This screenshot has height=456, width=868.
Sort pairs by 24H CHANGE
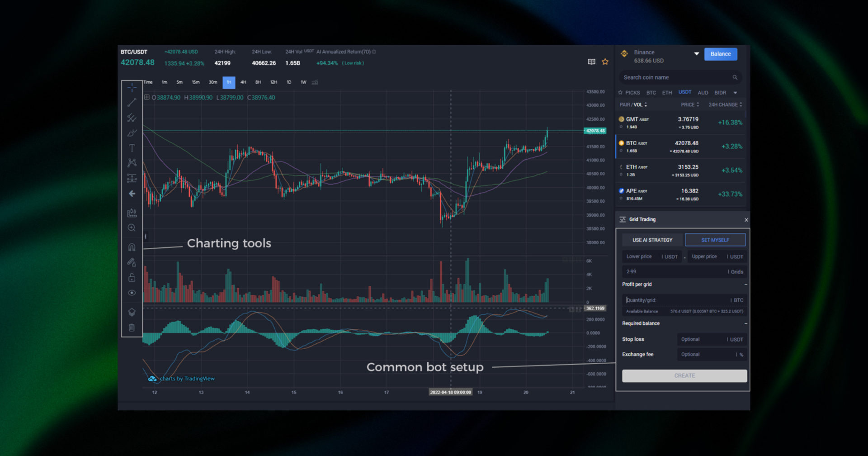tap(725, 104)
